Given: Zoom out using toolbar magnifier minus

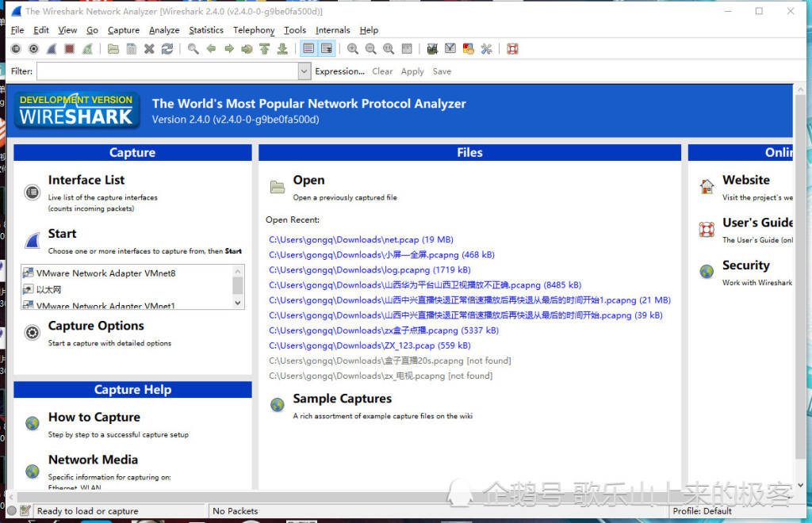Looking at the screenshot, I should 371,48.
